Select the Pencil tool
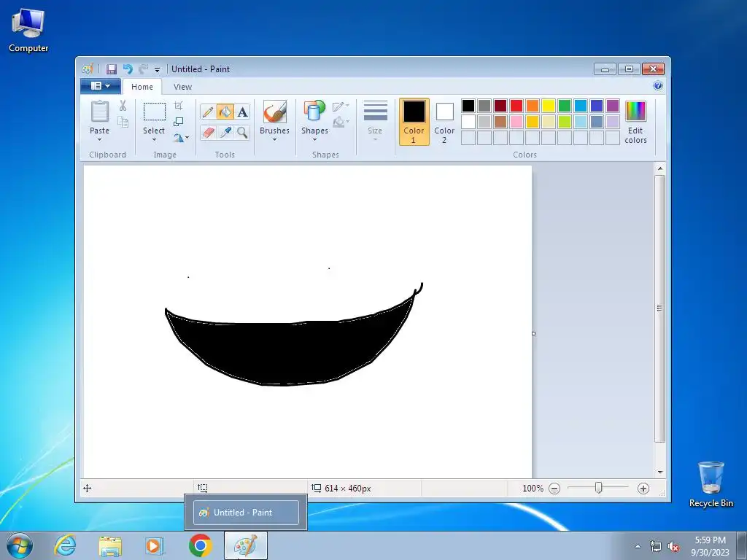 [x=208, y=112]
